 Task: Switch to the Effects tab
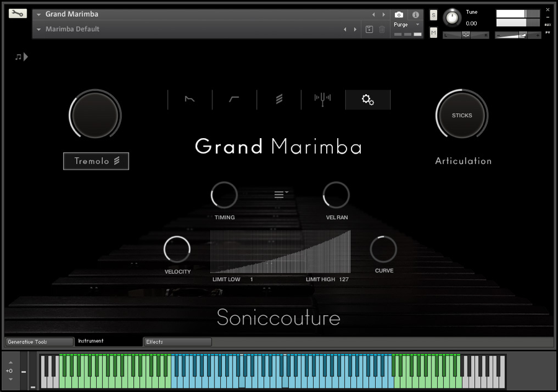click(x=177, y=342)
